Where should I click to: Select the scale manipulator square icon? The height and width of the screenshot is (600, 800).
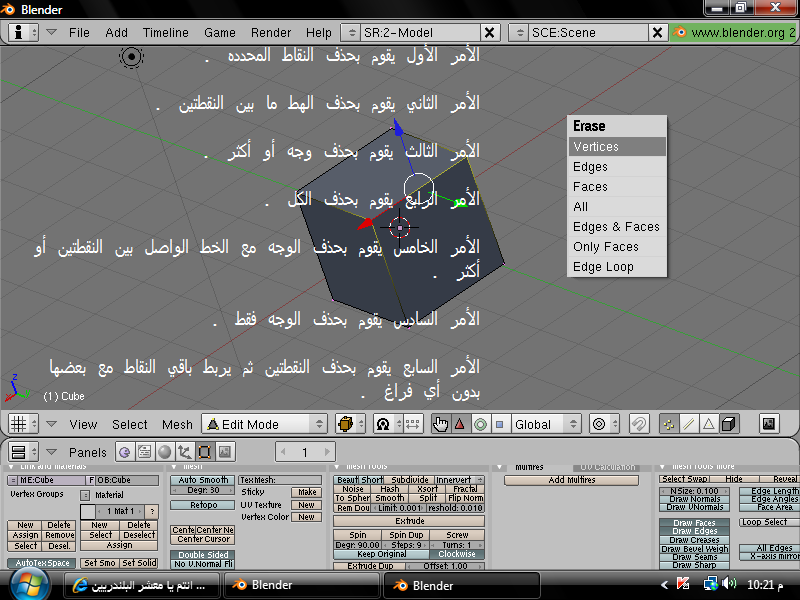(x=500, y=424)
